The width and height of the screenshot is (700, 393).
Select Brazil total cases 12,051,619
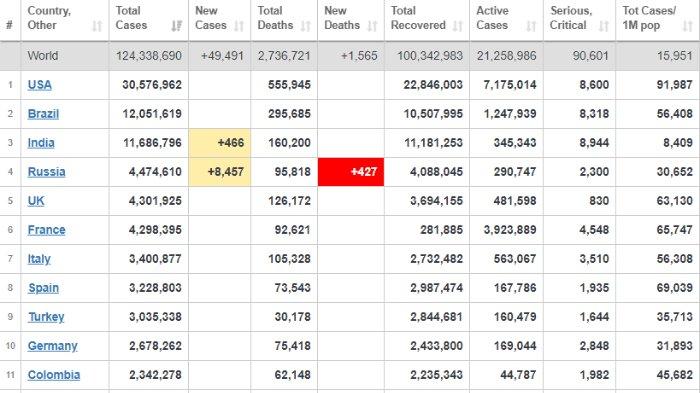152,114
